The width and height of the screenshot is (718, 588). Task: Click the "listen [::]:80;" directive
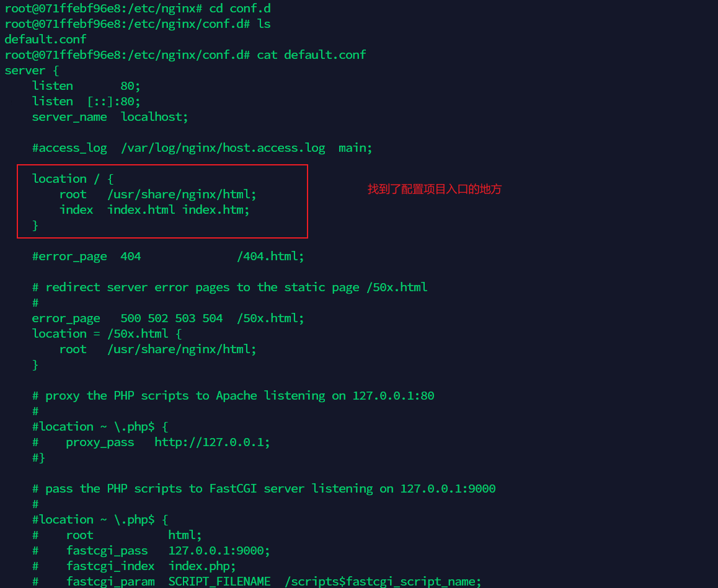[x=86, y=102]
